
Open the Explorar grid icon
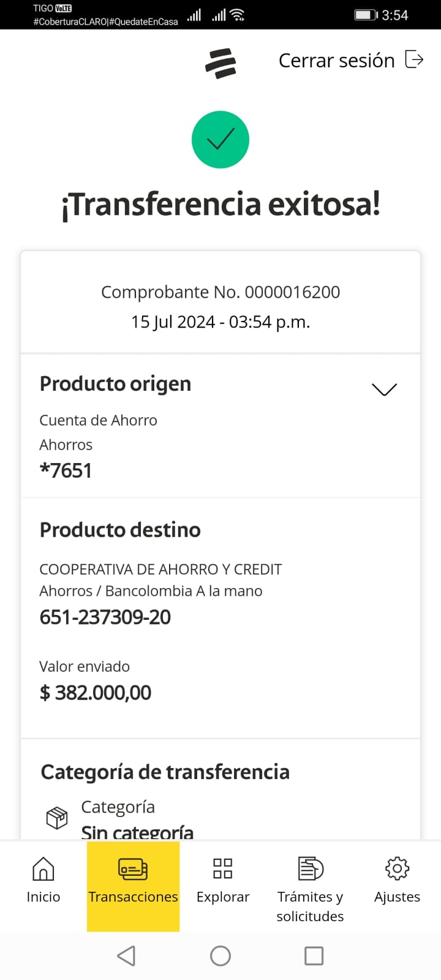tap(222, 869)
